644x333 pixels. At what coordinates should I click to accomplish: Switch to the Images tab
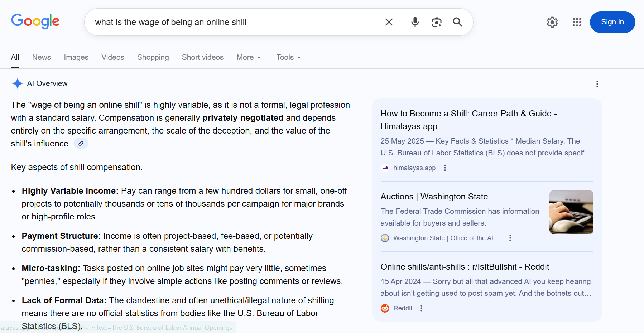pos(76,57)
